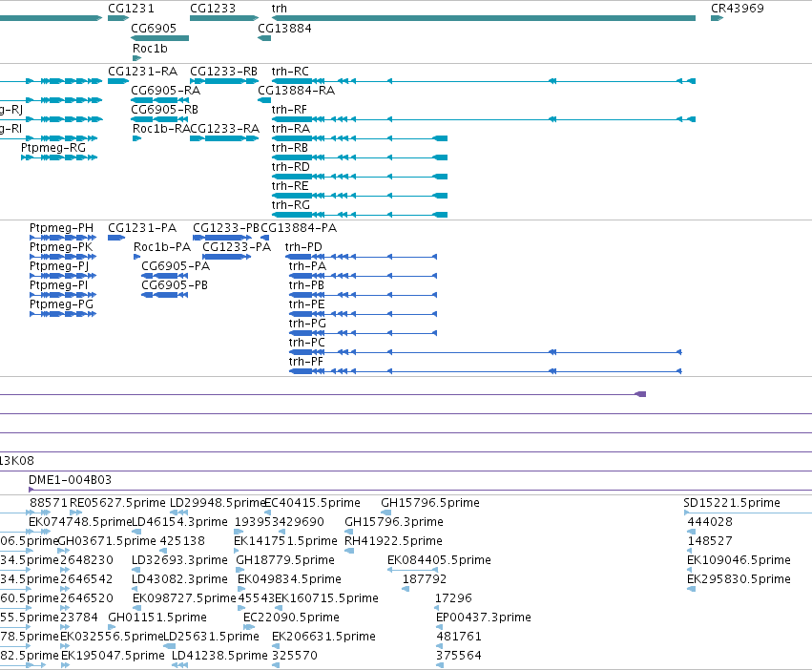Select EST GH01151.5prime
812x670 pixels.
tap(112, 627)
